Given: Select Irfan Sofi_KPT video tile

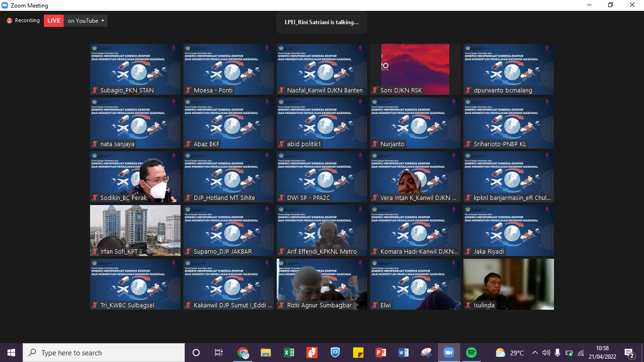Looking at the screenshot, I should [x=135, y=230].
